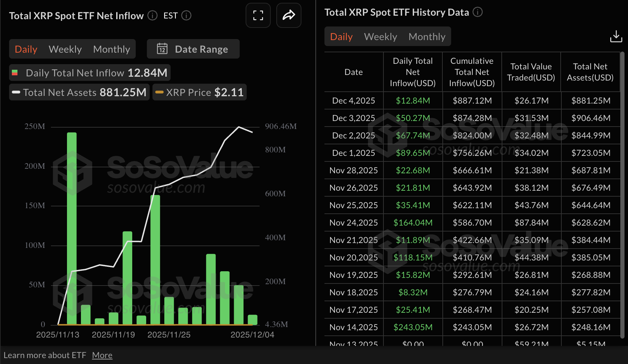Click the info icon beside Total XRP Spot ETF History Data
This screenshot has height=364, width=628.
click(478, 12)
